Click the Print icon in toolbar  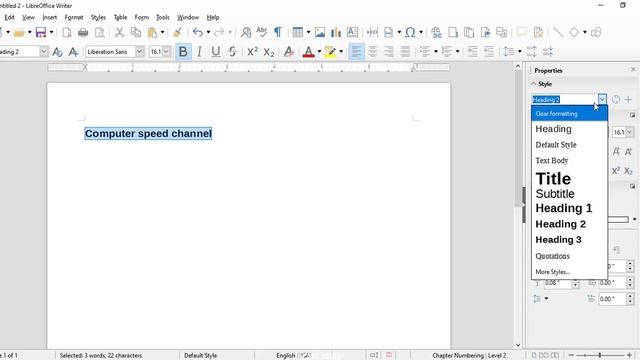pos(83,32)
